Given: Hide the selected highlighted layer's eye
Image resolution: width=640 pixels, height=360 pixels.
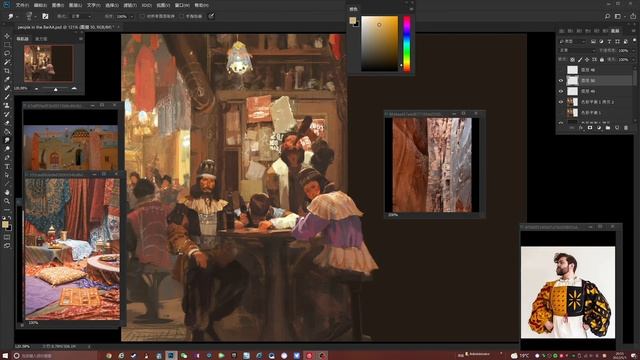Looking at the screenshot, I should (561, 81).
